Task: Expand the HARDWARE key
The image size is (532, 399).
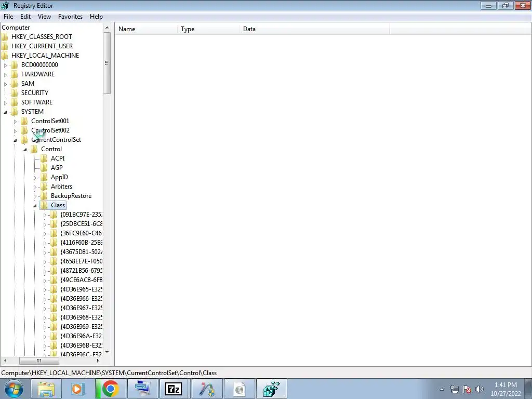Action: tap(5, 75)
